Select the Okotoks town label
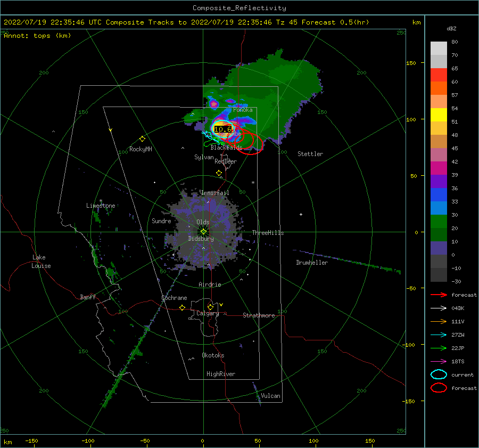The height and width of the screenshot is (448, 479). [213, 355]
